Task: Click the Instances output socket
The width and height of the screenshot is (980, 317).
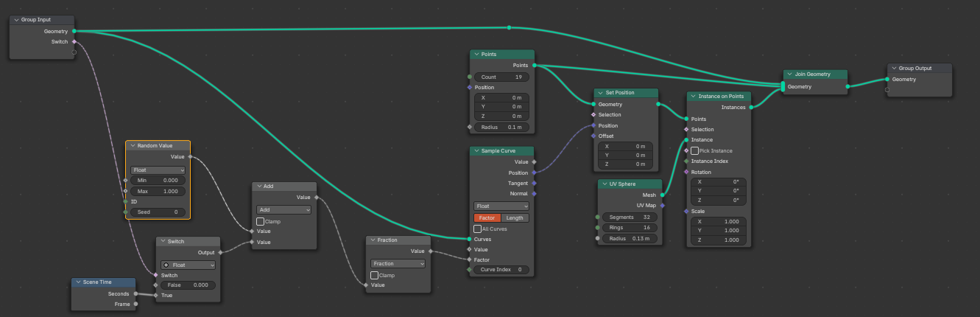Action: point(751,108)
